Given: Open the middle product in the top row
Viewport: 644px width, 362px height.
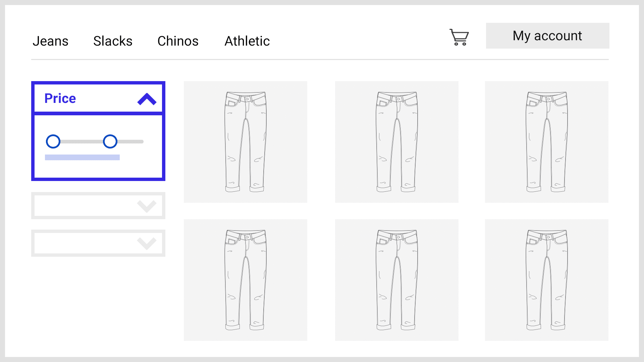Looking at the screenshot, I should pyautogui.click(x=397, y=142).
